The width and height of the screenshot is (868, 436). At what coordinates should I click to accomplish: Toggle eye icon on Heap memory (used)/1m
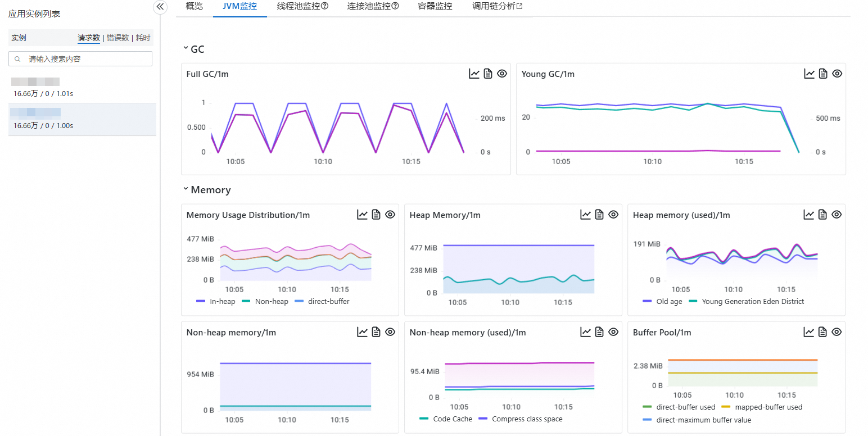tap(837, 215)
